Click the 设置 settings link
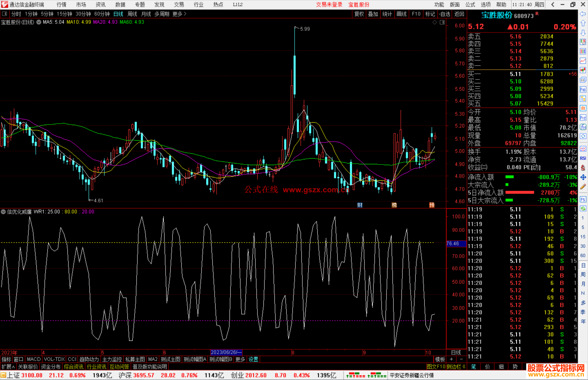588x380 pixels. pos(253,359)
